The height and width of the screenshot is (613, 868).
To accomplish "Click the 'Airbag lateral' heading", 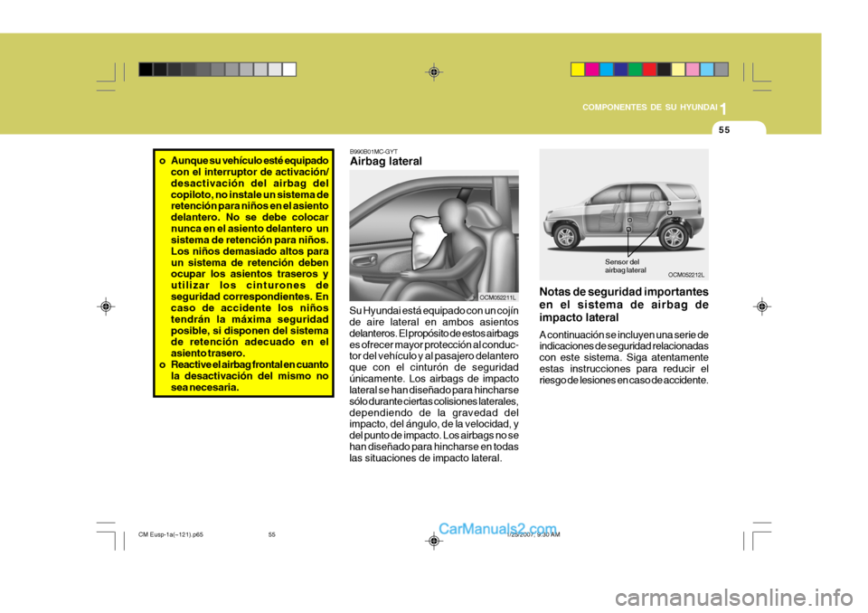I will pos(386,161).
